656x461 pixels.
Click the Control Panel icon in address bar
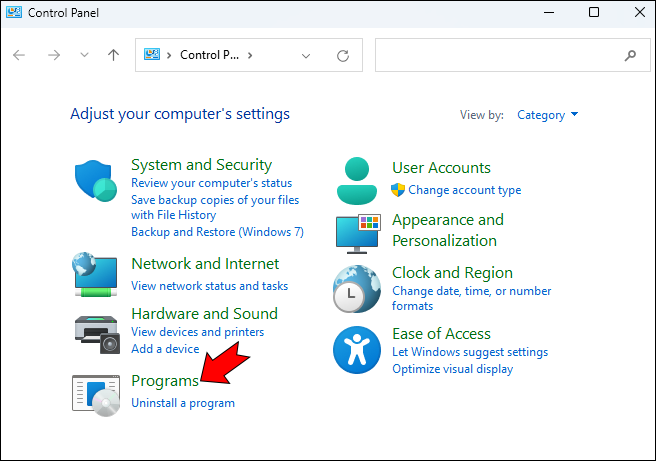152,54
